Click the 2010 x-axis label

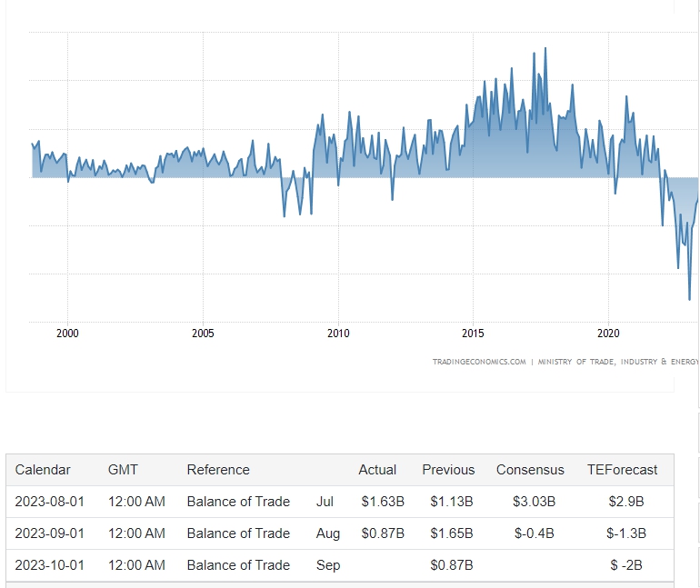[x=338, y=334]
